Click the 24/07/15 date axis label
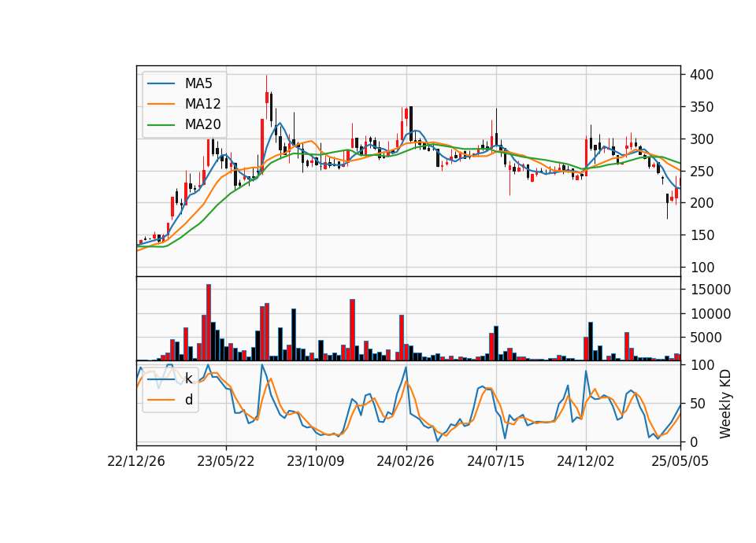This screenshot has width=756, height=543. (x=495, y=462)
